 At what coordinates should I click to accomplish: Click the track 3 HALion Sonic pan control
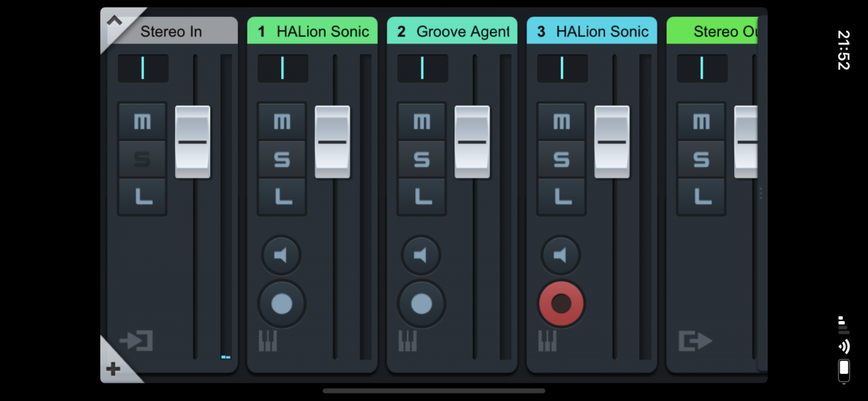[x=562, y=69]
